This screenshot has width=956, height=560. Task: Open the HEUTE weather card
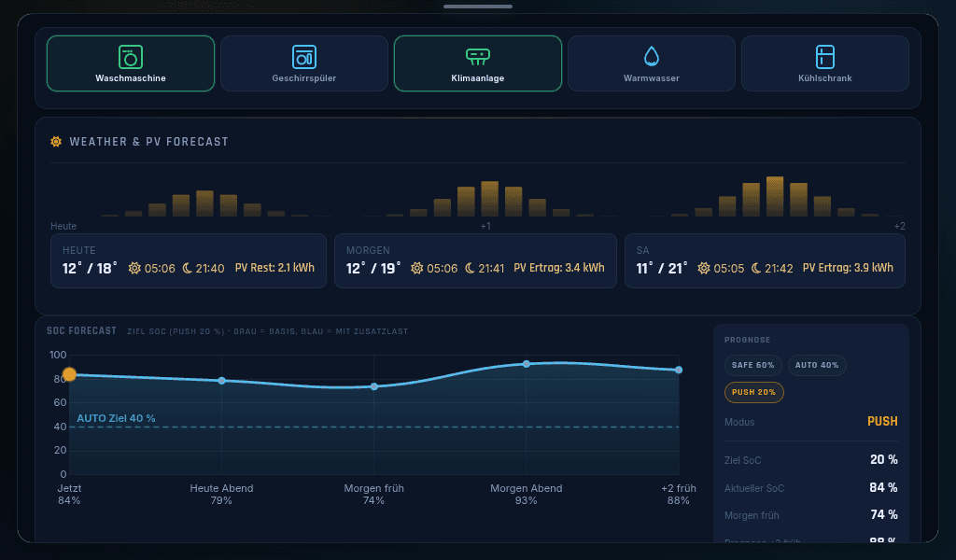[189, 260]
